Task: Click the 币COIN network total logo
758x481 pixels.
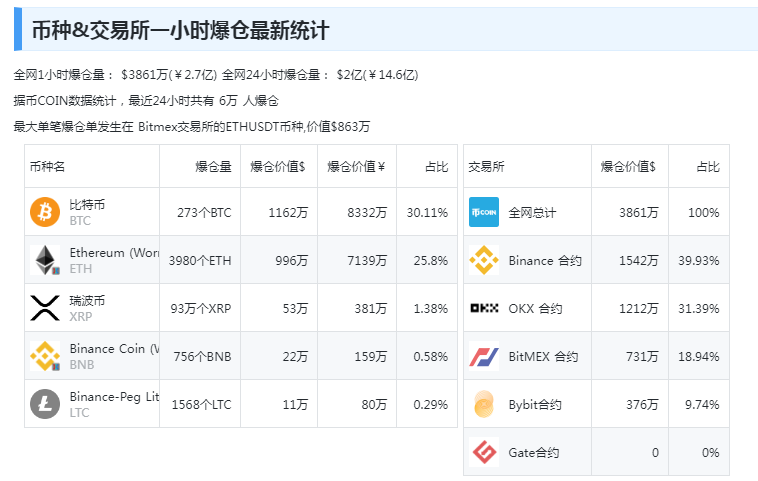Action: click(x=484, y=212)
